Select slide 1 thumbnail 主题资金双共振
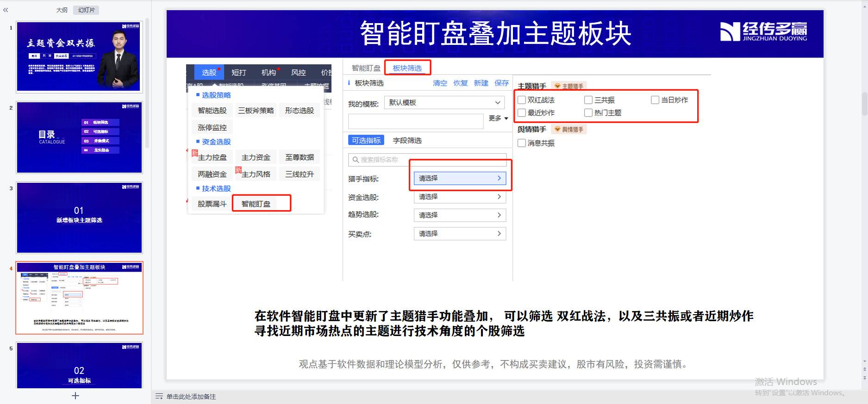 pyautogui.click(x=79, y=57)
